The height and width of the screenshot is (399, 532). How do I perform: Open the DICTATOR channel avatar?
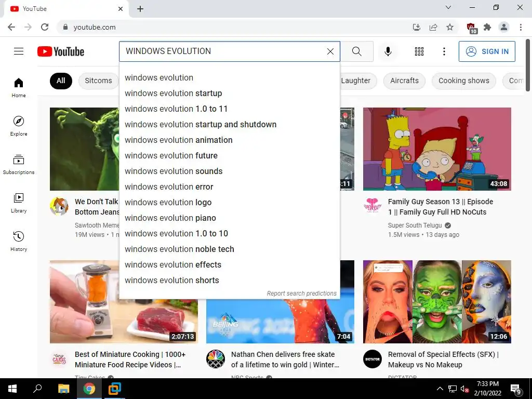pos(373,359)
